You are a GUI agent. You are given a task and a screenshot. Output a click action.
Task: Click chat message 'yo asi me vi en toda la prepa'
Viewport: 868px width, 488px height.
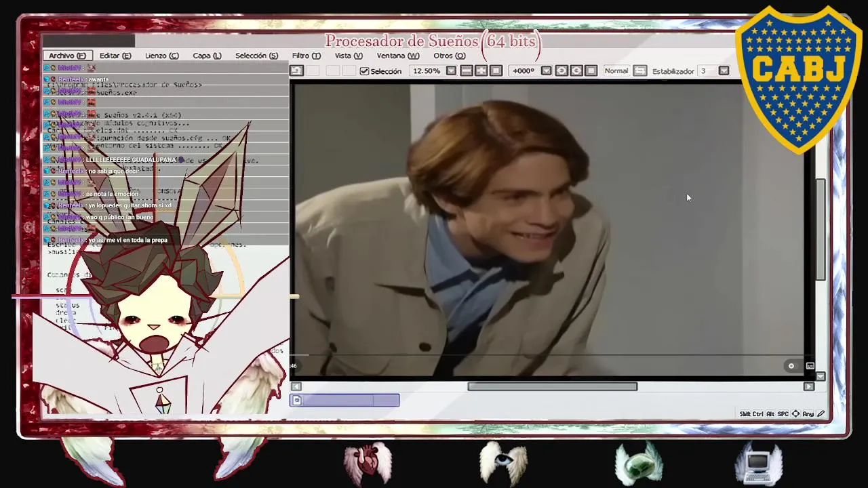[x=127, y=241]
